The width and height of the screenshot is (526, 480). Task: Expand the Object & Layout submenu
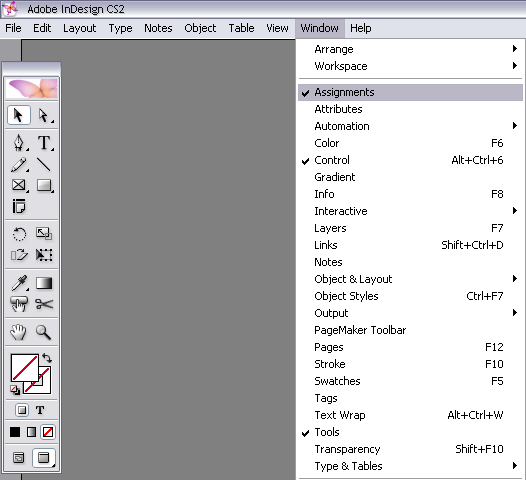[410, 279]
